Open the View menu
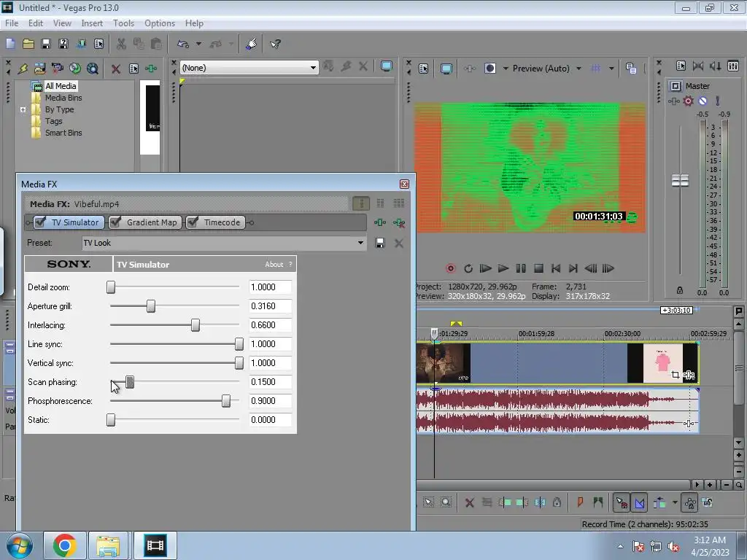Screen dimensions: 747x560 (x=62, y=23)
